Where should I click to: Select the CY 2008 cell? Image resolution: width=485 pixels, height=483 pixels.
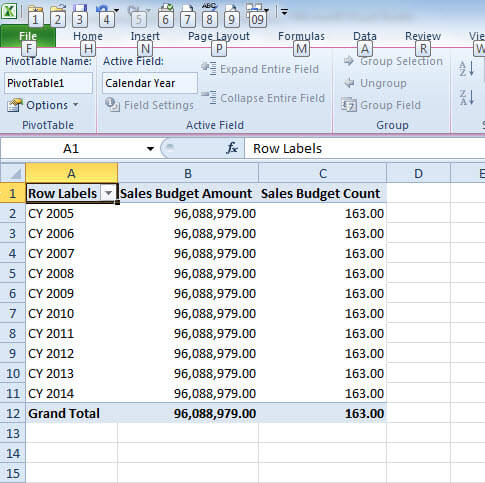tap(71, 273)
